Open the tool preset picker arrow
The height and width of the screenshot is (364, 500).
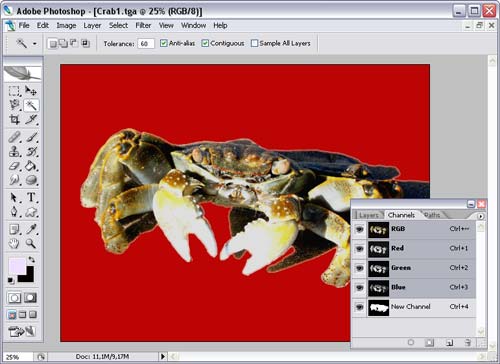[34, 44]
